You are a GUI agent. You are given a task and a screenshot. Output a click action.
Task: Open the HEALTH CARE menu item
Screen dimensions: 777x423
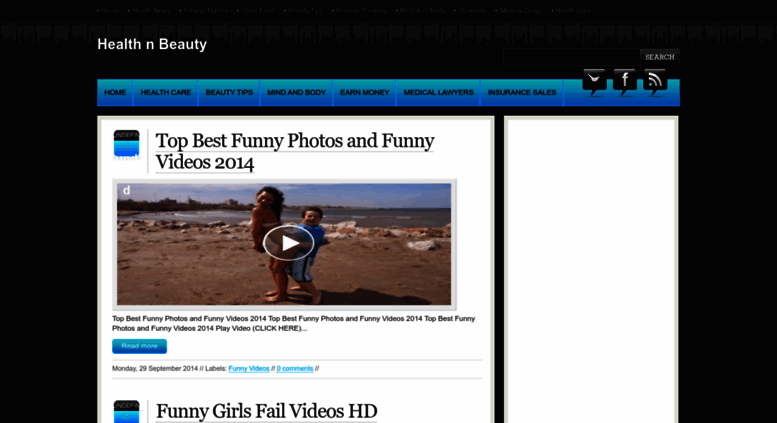pyautogui.click(x=166, y=93)
